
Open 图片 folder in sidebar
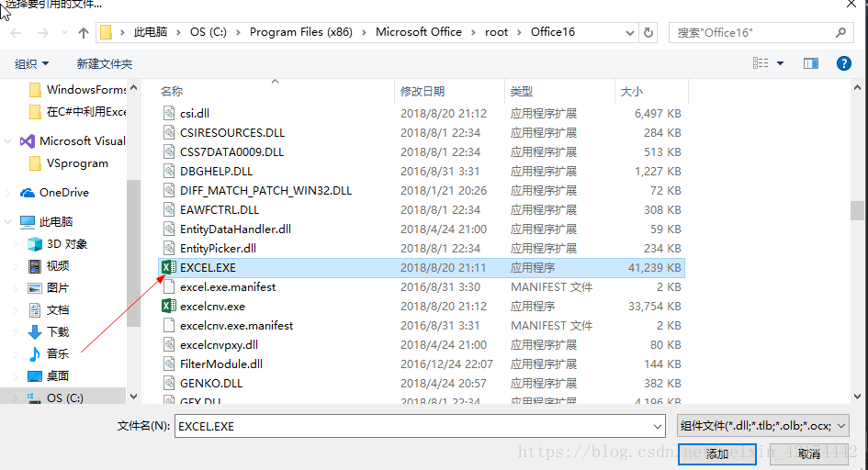(x=49, y=288)
